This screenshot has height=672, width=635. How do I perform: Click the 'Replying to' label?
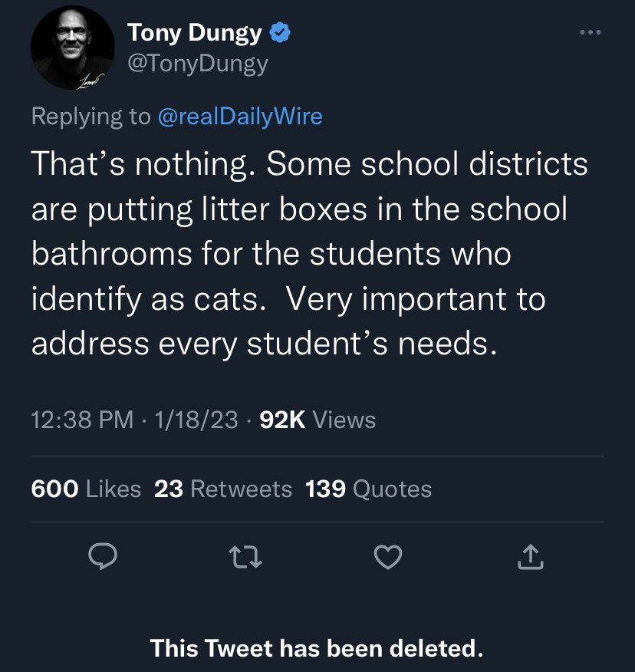coord(90,116)
